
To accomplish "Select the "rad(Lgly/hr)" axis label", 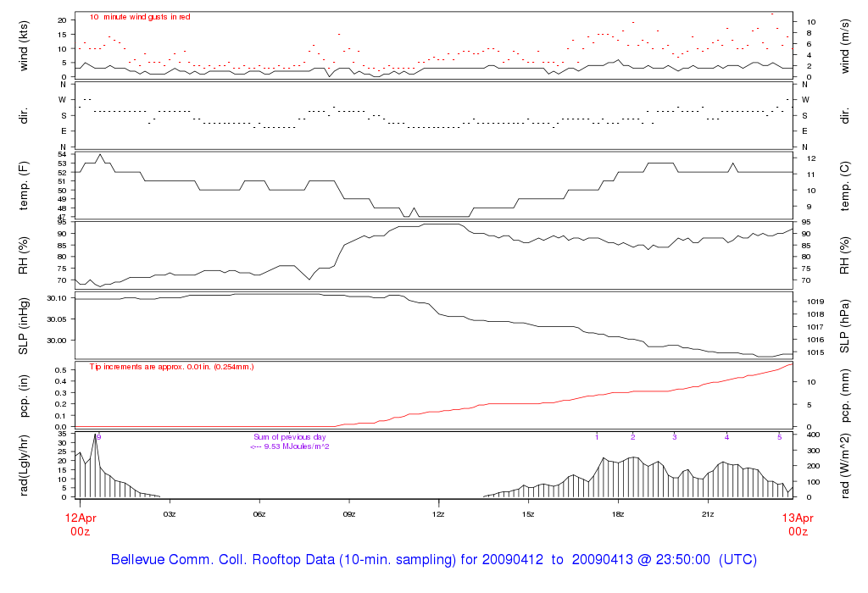I will (x=23, y=466).
